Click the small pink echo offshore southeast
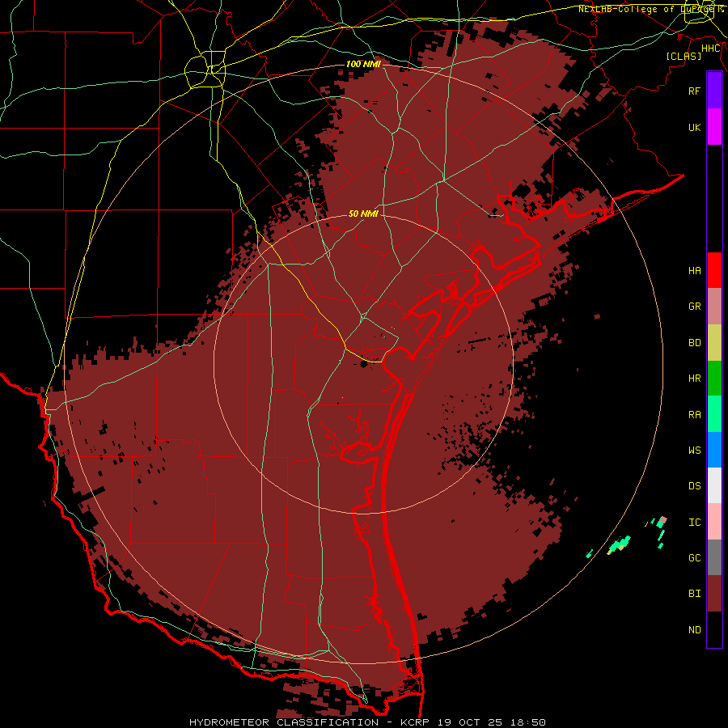Viewport: 728px width, 728px height. 664,519
